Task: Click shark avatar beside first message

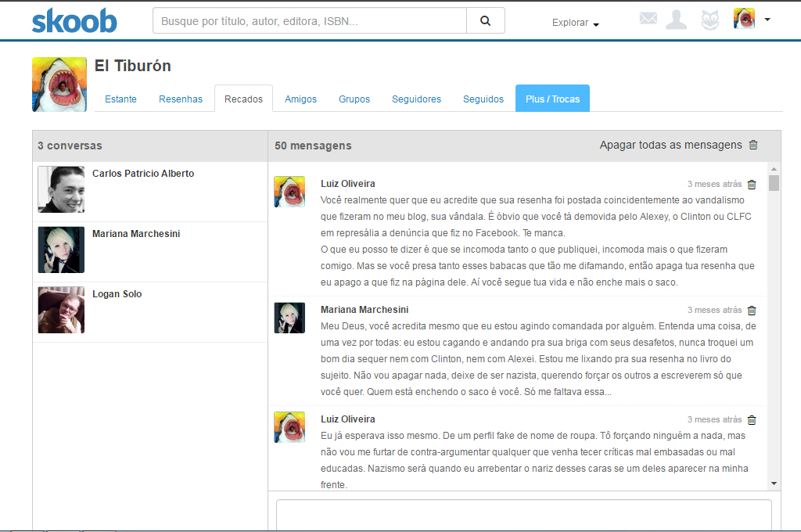Action: tap(289, 192)
